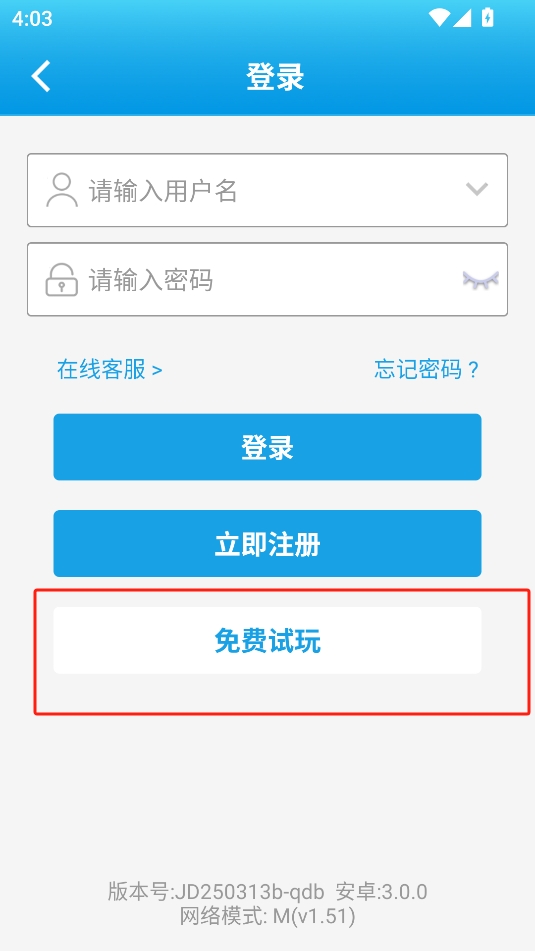Tap the Wi-Fi status icon
Screen dimensions: 535x951
pos(439,18)
